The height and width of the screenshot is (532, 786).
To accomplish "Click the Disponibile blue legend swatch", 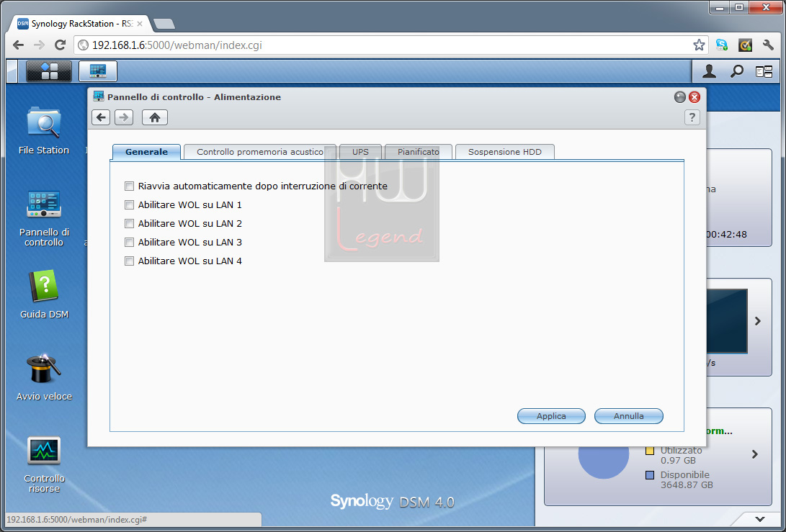I will coord(650,475).
